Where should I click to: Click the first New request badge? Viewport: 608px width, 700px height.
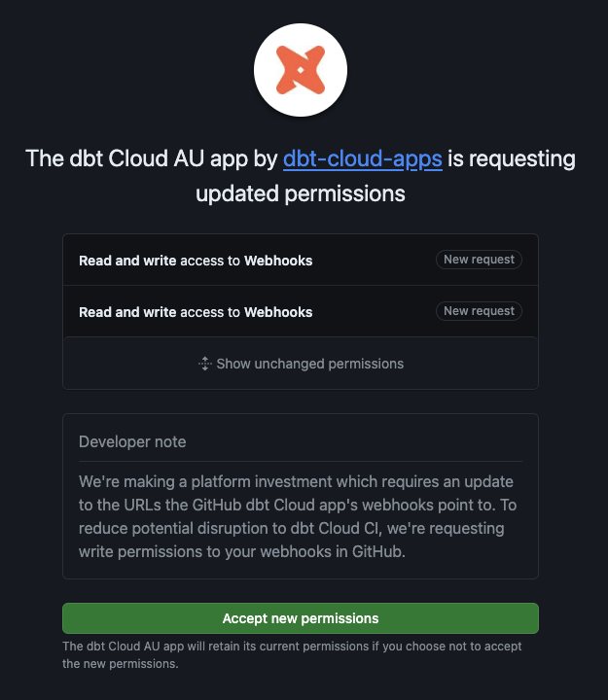click(x=479, y=260)
